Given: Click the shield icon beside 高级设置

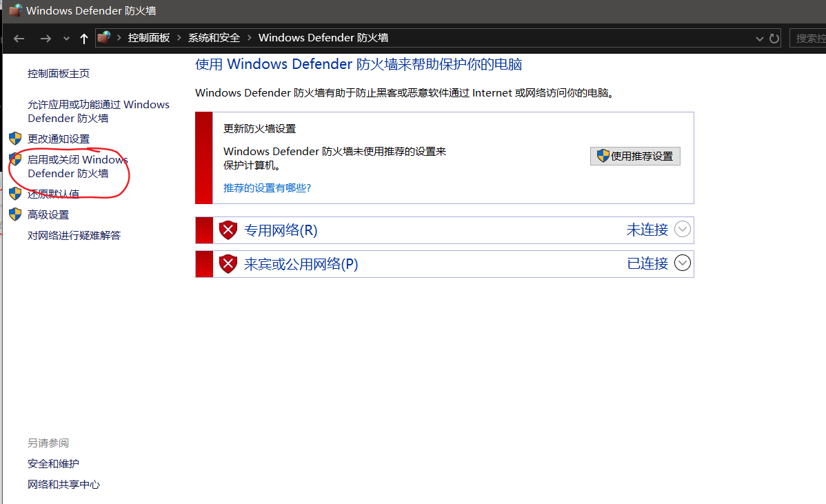Looking at the screenshot, I should click(x=15, y=214).
